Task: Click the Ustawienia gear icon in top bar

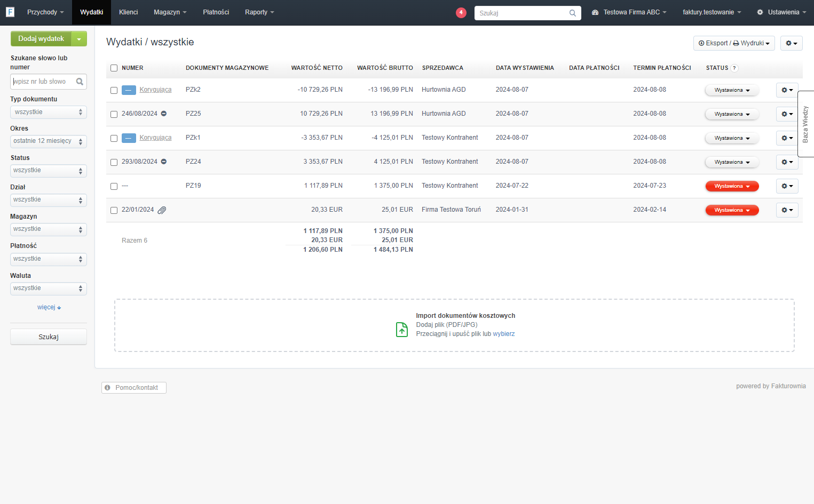Action: 760,12
